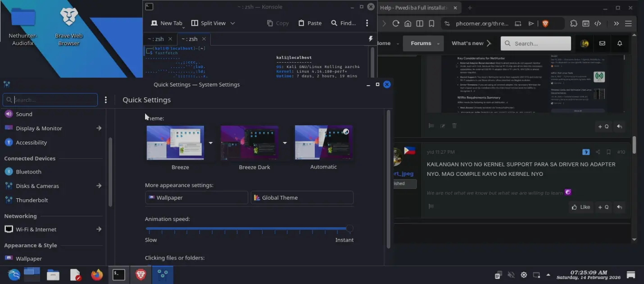The image size is (644, 284).
Task: Expand Disks & Cameras arrow
Action: (99, 186)
